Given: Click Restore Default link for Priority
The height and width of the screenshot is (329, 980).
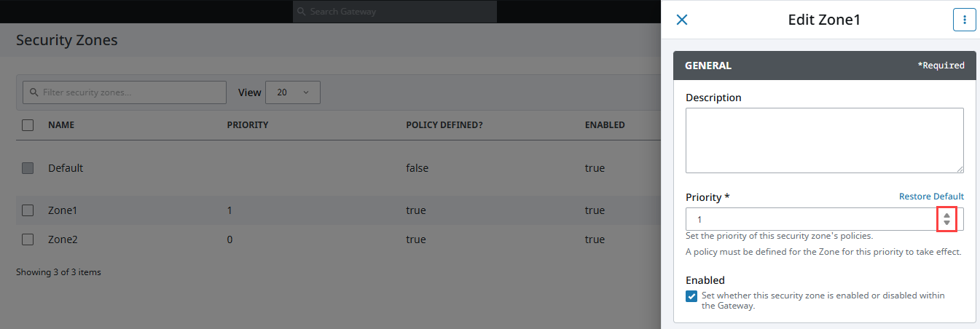Looking at the screenshot, I should pyautogui.click(x=931, y=197).
